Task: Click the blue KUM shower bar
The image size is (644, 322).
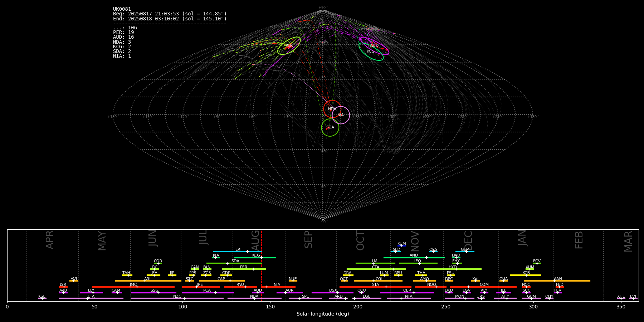Action: tap(402, 246)
